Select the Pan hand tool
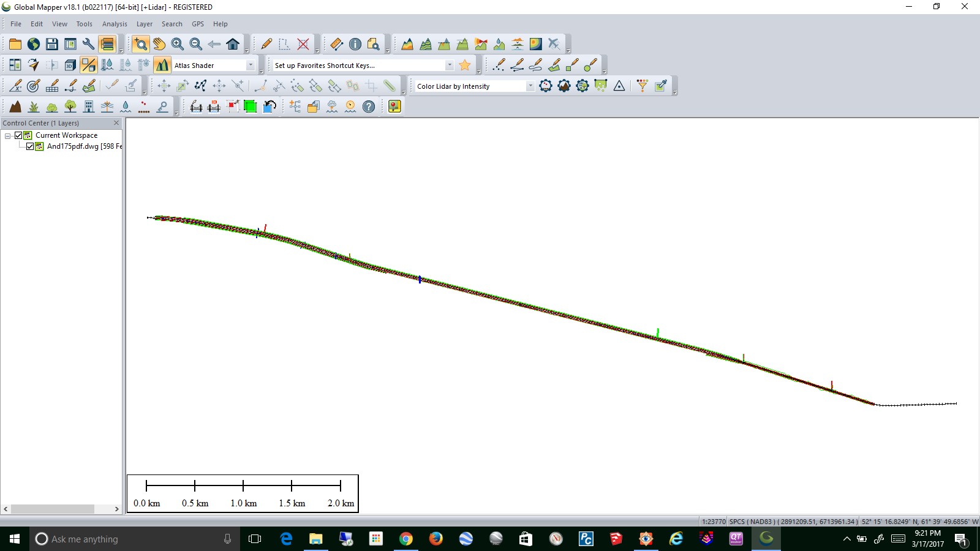The width and height of the screenshot is (980, 551). pos(159,44)
